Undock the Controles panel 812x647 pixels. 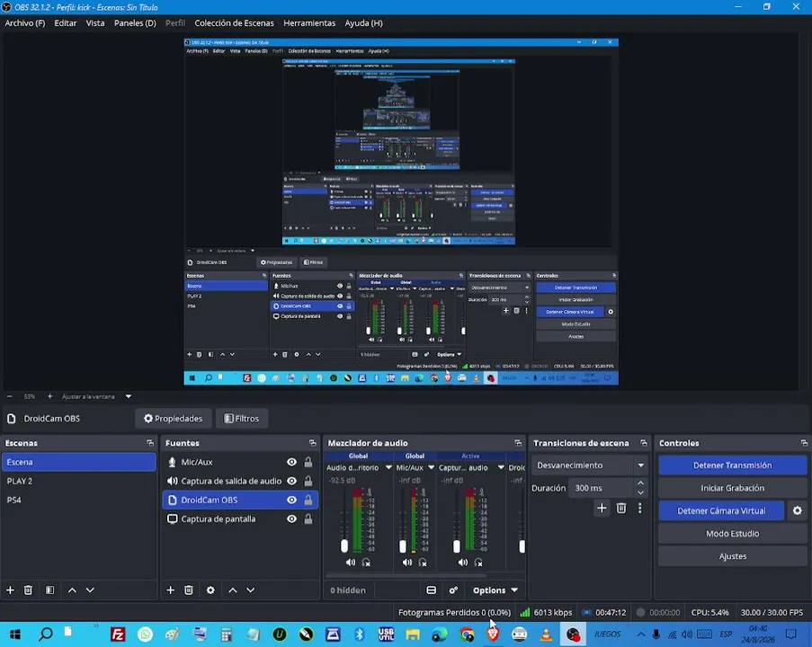(x=804, y=443)
